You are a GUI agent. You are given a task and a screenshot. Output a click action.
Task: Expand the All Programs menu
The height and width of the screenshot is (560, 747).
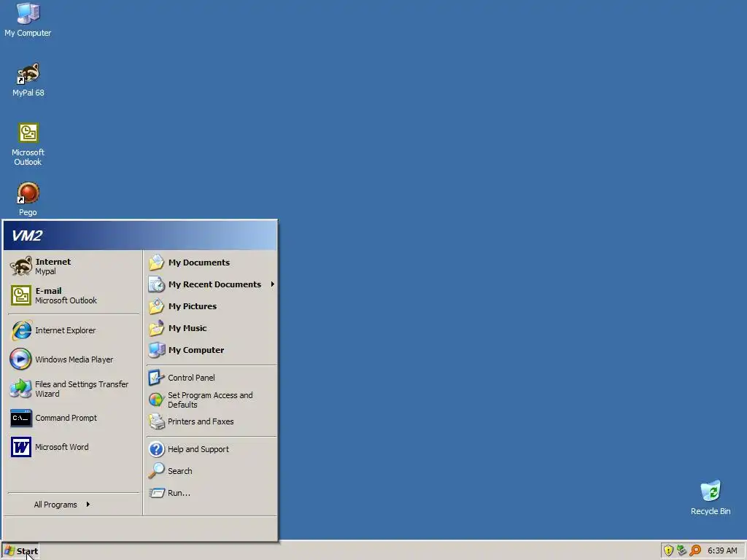point(74,505)
